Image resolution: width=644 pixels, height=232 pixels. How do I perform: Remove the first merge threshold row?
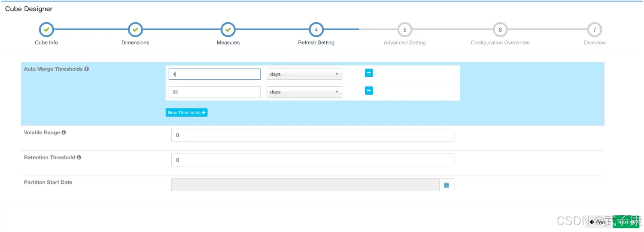(x=369, y=73)
